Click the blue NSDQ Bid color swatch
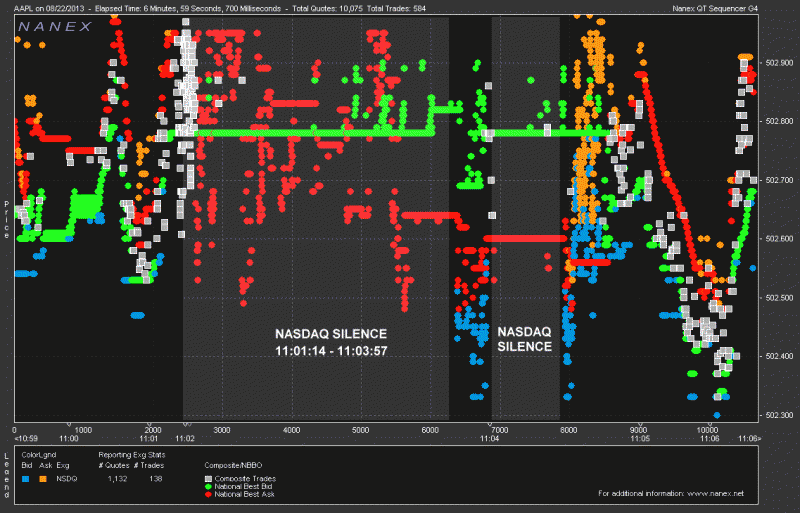 pyautogui.click(x=26, y=479)
